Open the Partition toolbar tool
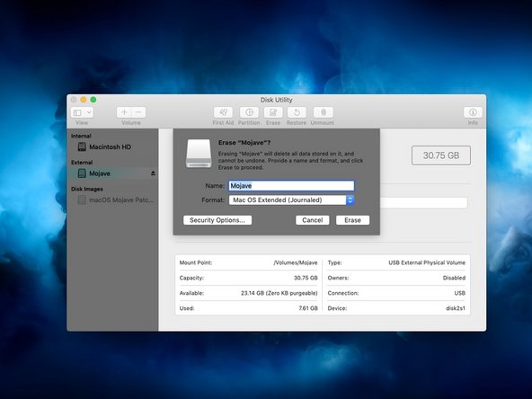The image size is (532, 399). pyautogui.click(x=249, y=112)
